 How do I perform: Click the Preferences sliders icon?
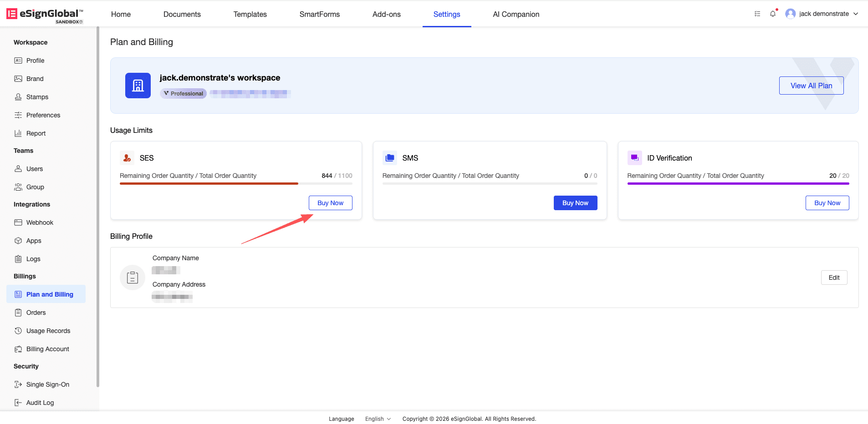[18, 115]
